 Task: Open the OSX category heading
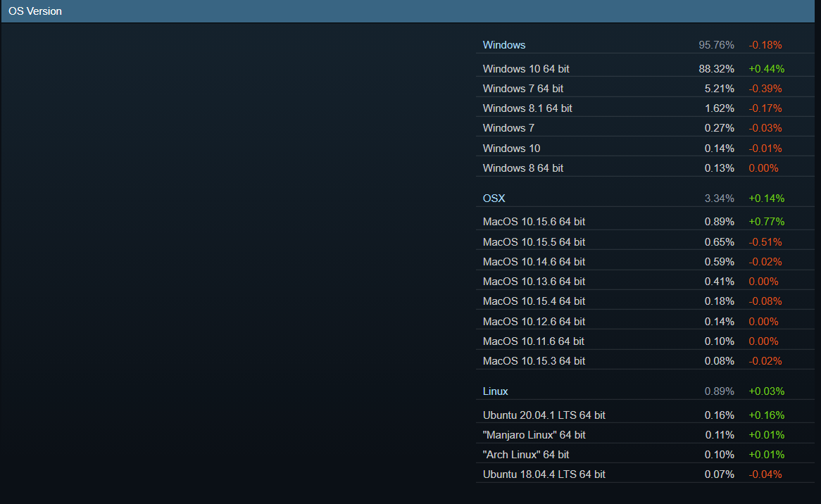coord(494,199)
